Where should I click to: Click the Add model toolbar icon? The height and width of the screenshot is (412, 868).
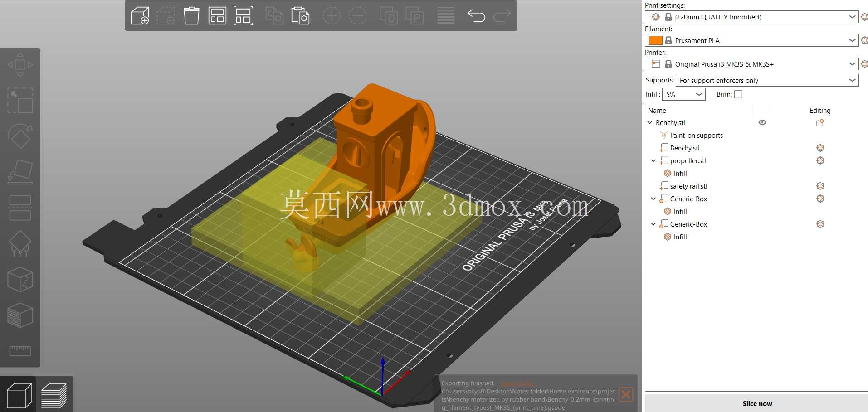(140, 16)
